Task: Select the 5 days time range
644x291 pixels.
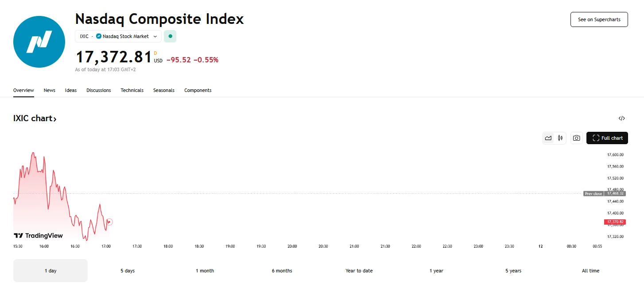Action: [x=128, y=270]
